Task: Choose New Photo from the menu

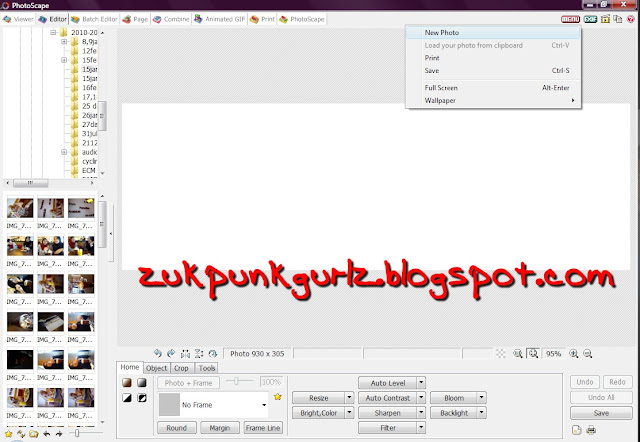Action: pyautogui.click(x=493, y=33)
